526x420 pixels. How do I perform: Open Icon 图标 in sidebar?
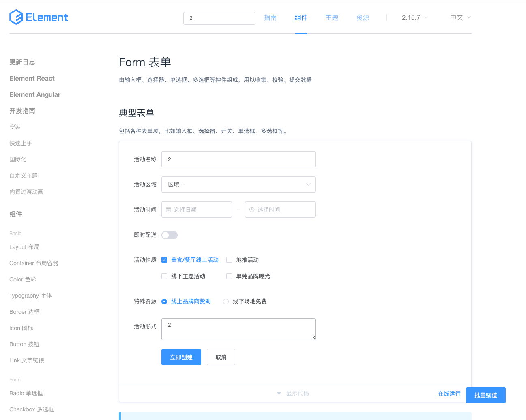pos(21,328)
